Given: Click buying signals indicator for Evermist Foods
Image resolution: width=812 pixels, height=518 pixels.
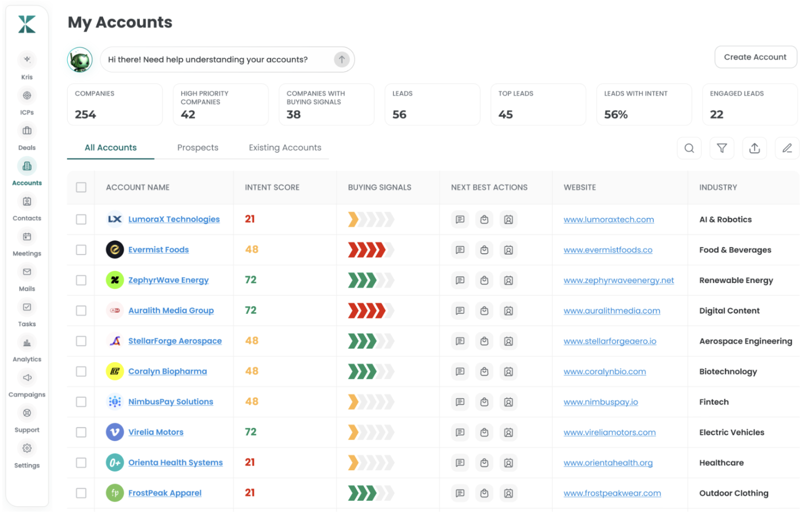Looking at the screenshot, I should click(x=371, y=250).
